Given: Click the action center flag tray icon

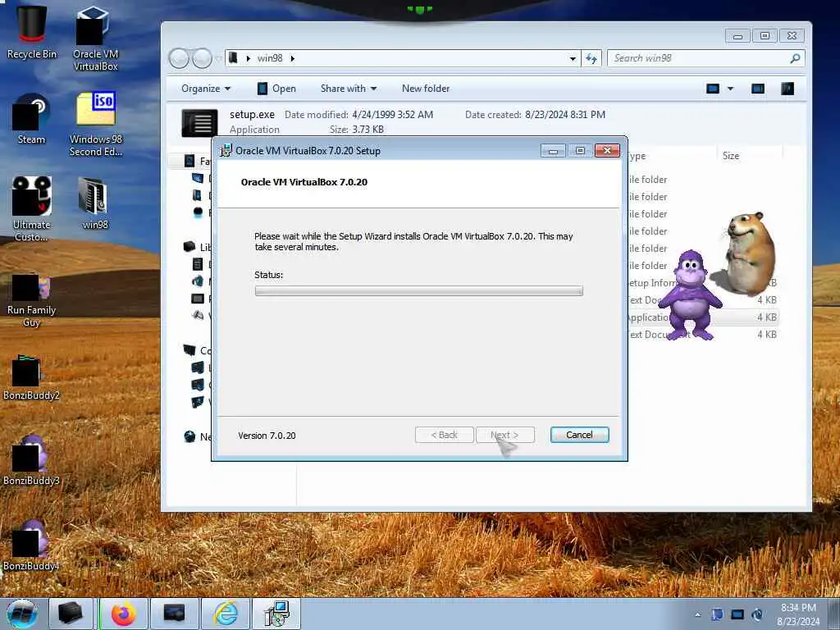Looking at the screenshot, I should (717, 614).
